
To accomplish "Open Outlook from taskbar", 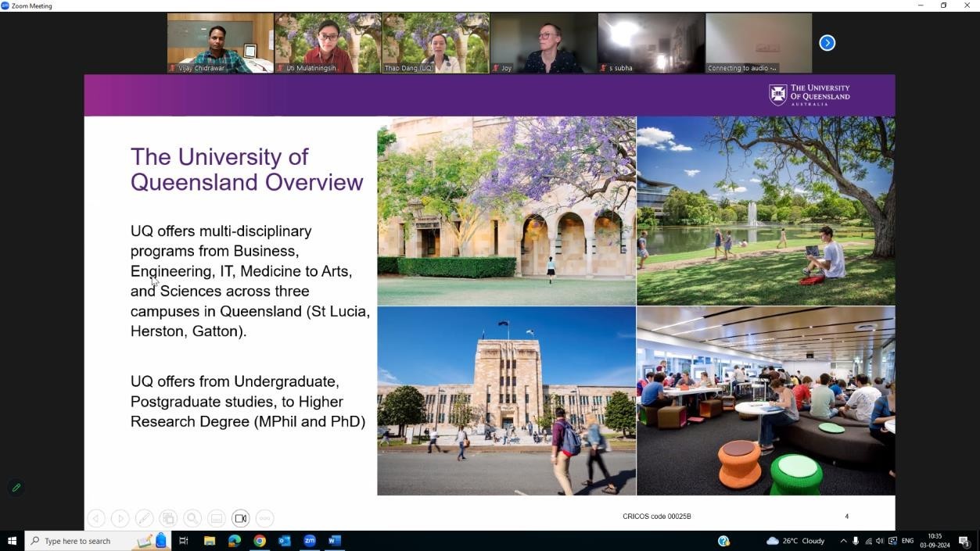I will [285, 541].
